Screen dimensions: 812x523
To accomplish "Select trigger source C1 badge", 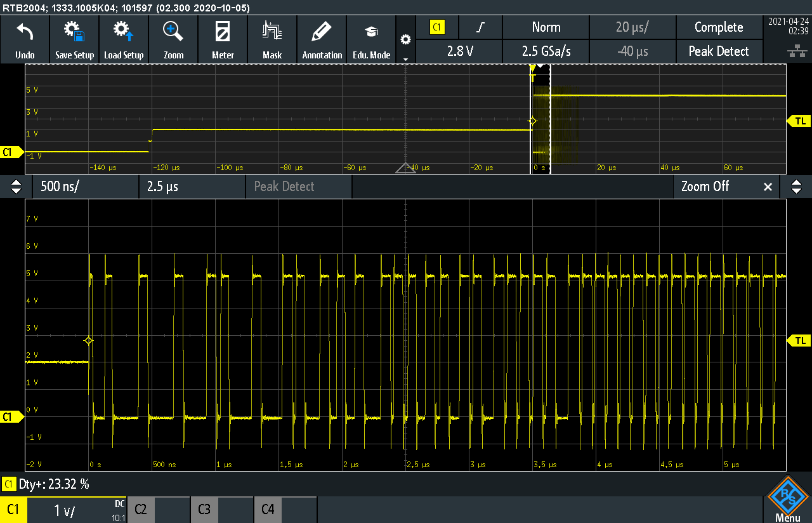I will [x=436, y=27].
